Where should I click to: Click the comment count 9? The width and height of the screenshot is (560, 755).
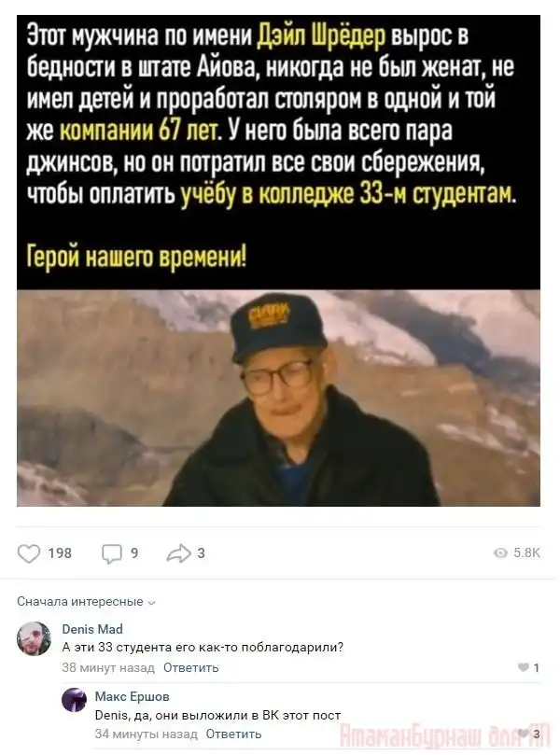[134, 553]
